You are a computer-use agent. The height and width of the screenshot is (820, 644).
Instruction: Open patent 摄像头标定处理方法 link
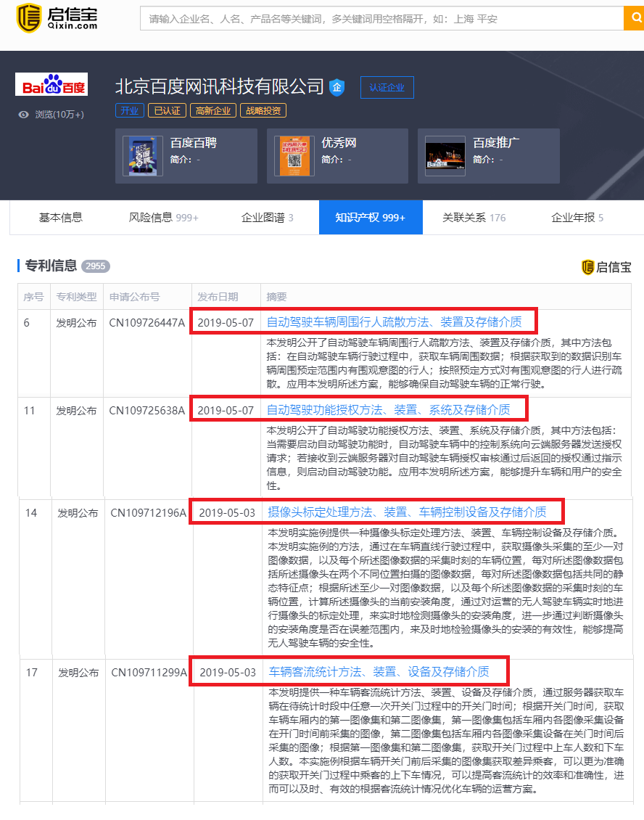click(x=407, y=512)
